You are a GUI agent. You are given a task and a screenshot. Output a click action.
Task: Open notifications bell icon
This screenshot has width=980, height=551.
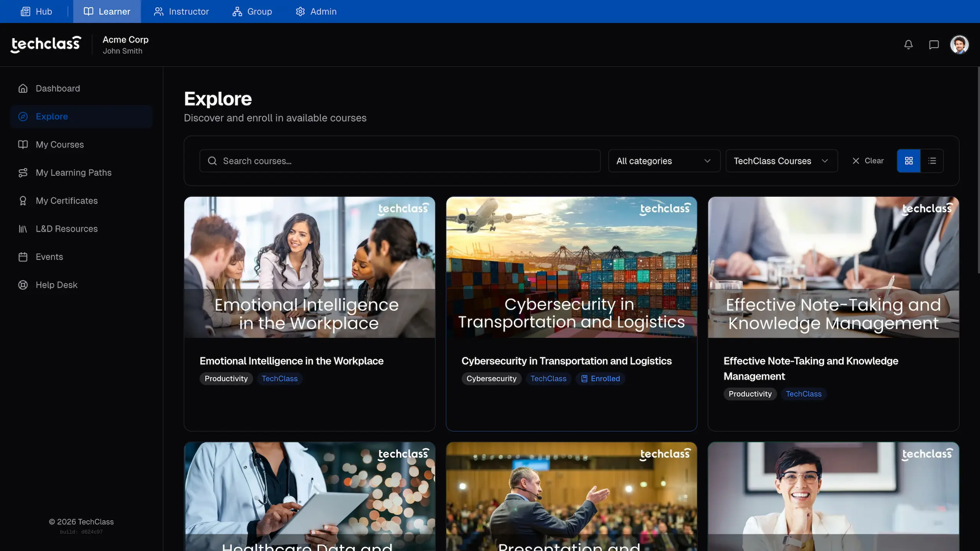click(908, 45)
